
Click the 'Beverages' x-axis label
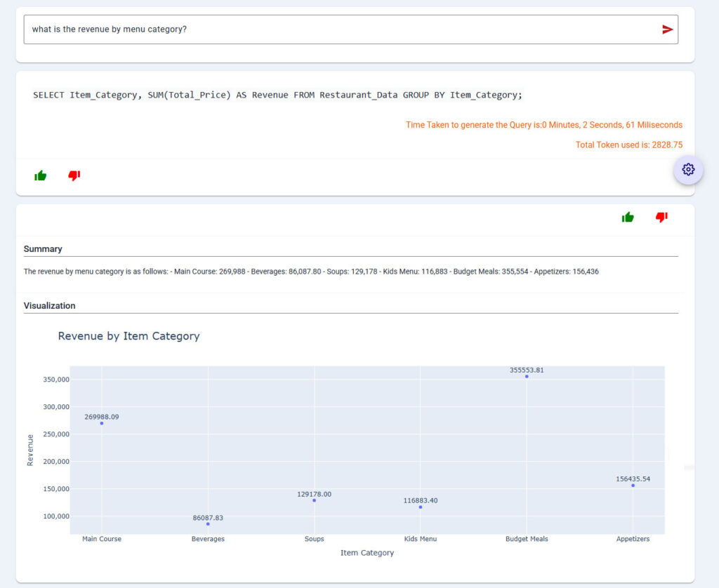pyautogui.click(x=208, y=539)
